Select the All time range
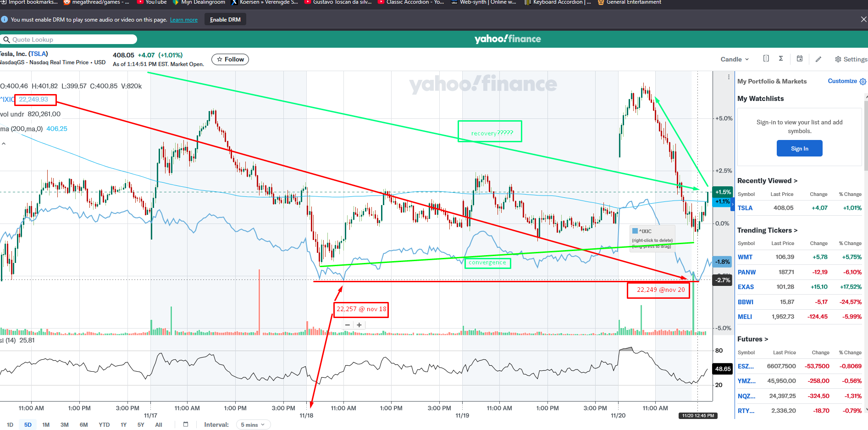 tap(159, 424)
